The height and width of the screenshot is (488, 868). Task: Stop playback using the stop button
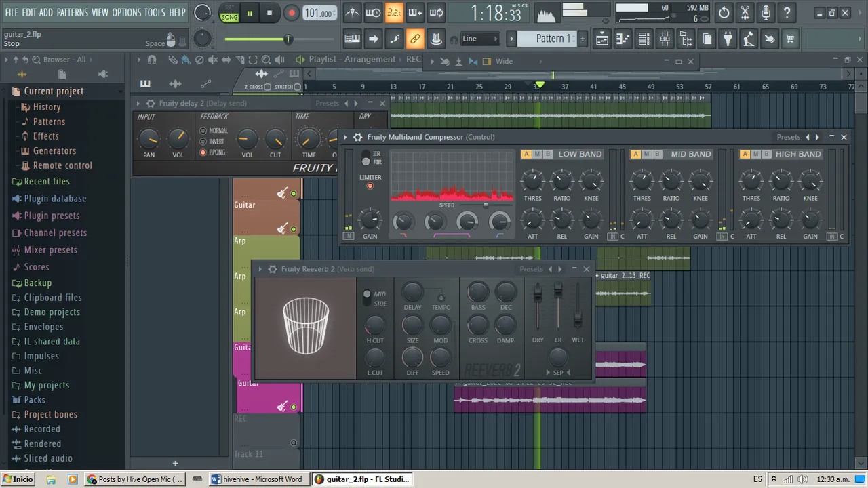pyautogui.click(x=270, y=13)
